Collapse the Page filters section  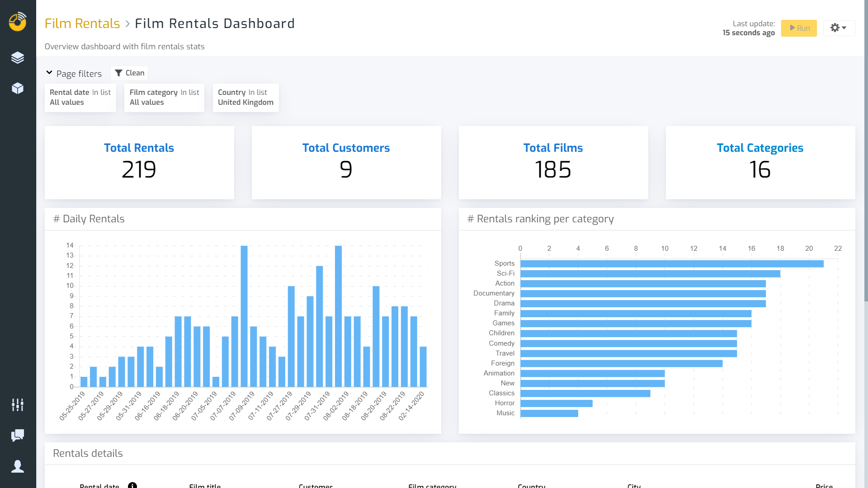pos(50,72)
